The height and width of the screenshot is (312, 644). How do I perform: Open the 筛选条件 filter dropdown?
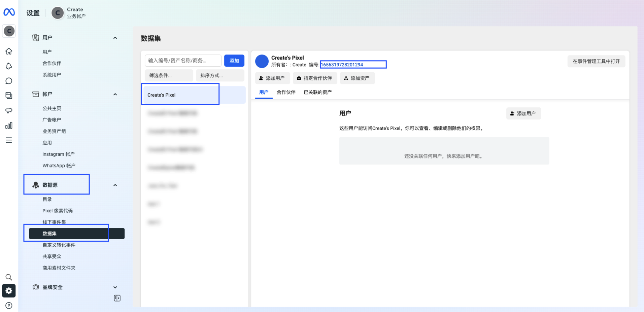click(169, 75)
